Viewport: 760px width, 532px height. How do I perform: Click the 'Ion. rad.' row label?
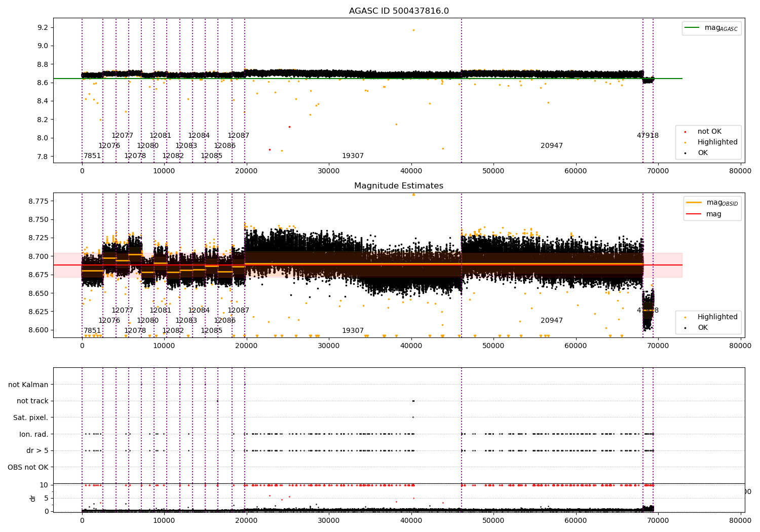(x=34, y=434)
